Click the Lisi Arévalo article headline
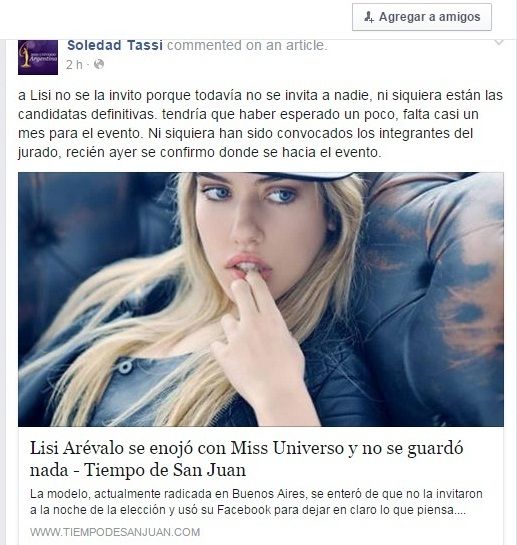This screenshot has height=545, width=517. pyautogui.click(x=247, y=459)
